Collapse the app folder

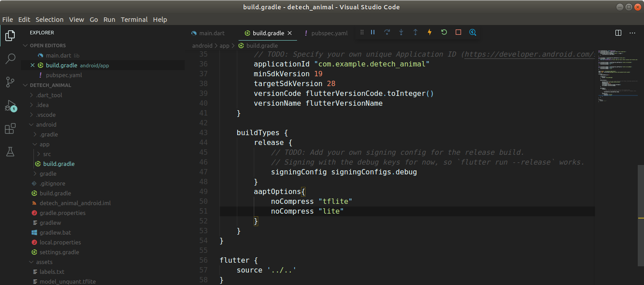click(x=45, y=144)
